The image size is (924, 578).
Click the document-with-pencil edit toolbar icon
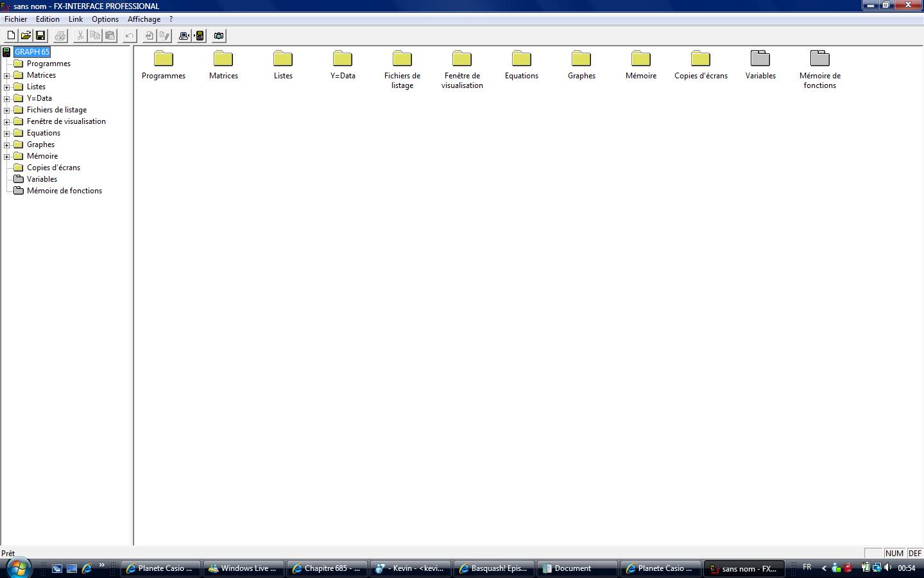(x=164, y=36)
